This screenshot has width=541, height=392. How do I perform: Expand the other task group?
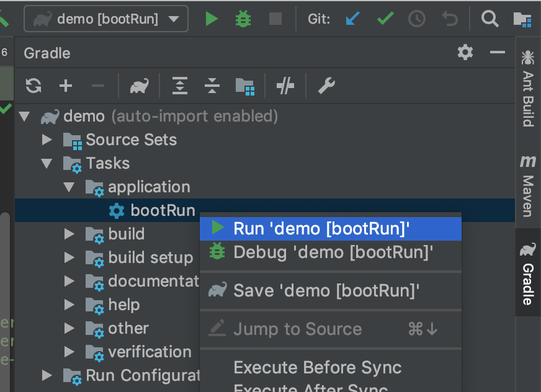[x=69, y=328]
